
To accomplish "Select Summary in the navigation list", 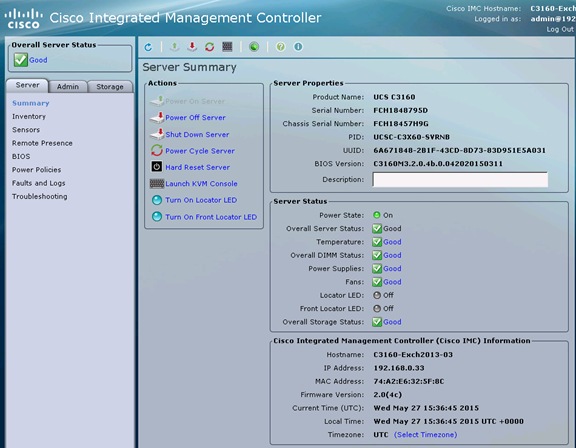I will point(30,103).
